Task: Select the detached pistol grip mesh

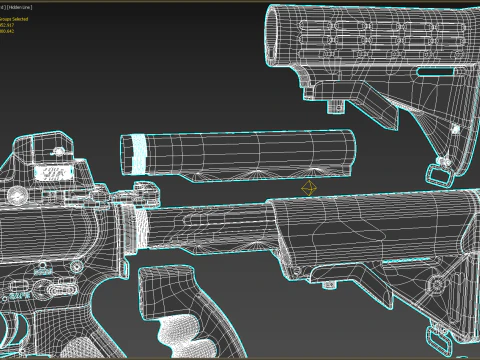Action: (x=192, y=312)
